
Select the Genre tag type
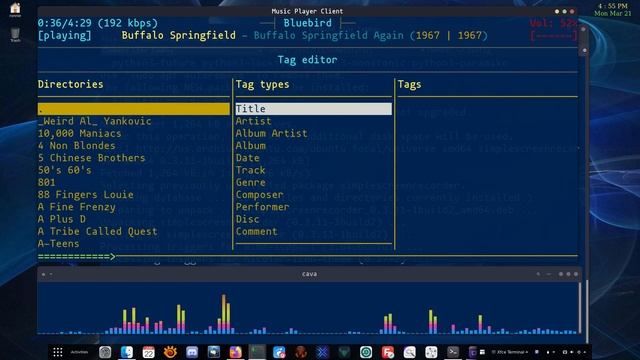[250, 182]
